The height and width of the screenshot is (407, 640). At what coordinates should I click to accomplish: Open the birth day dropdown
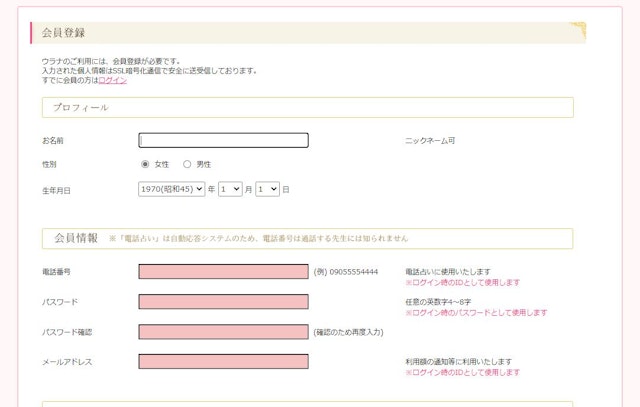click(267, 188)
